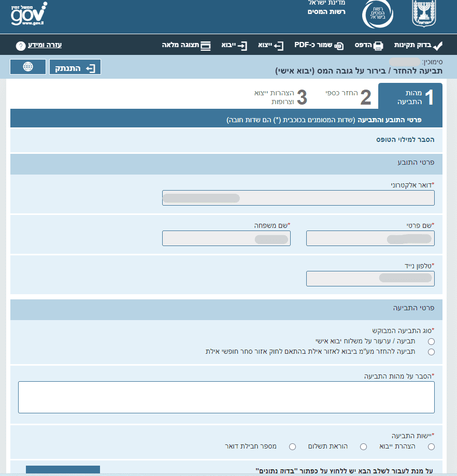Click the תצוגה מלאה full view icon
Screen dimensions: 457x476
click(x=206, y=46)
